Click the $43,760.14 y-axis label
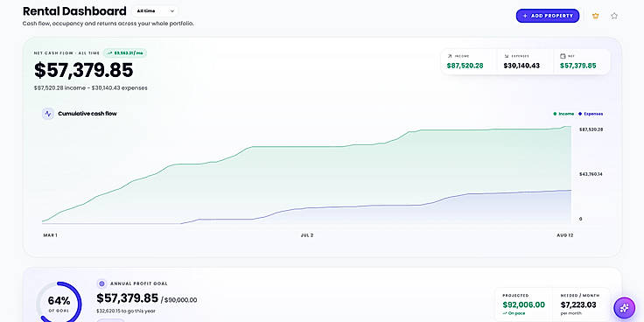 (x=591, y=174)
